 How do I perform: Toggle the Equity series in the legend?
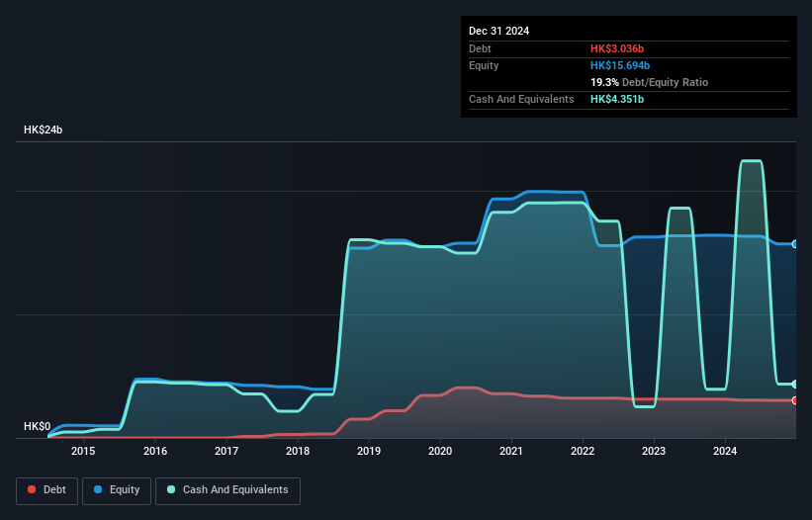click(116, 490)
